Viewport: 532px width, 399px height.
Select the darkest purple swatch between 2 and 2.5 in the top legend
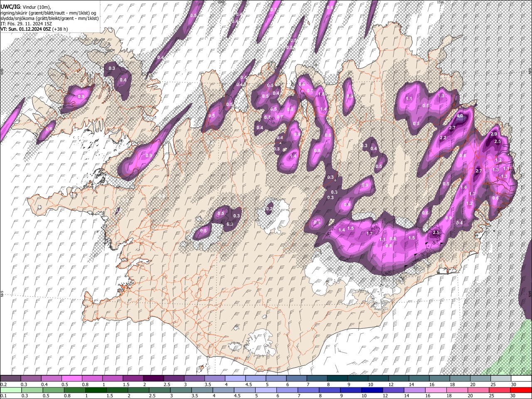point(153,378)
